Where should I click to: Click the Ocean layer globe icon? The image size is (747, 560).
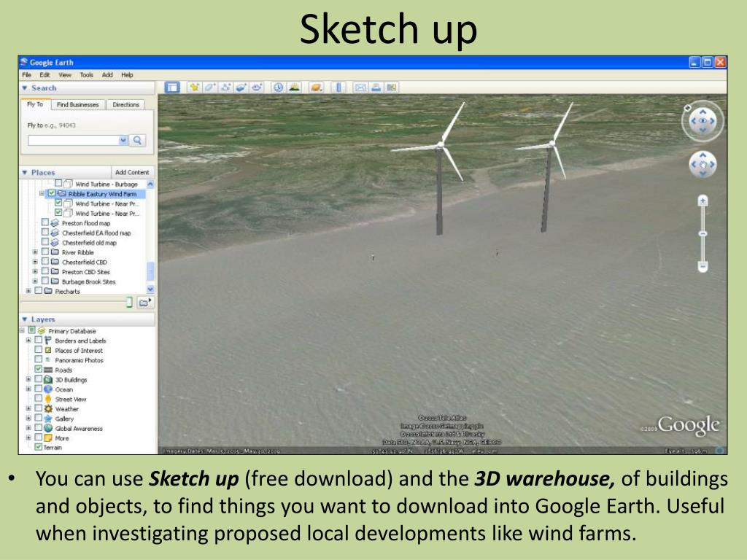click(48, 389)
